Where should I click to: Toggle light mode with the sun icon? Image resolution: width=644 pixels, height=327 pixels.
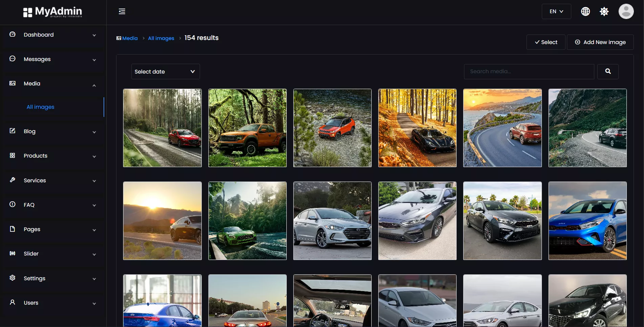click(x=604, y=12)
